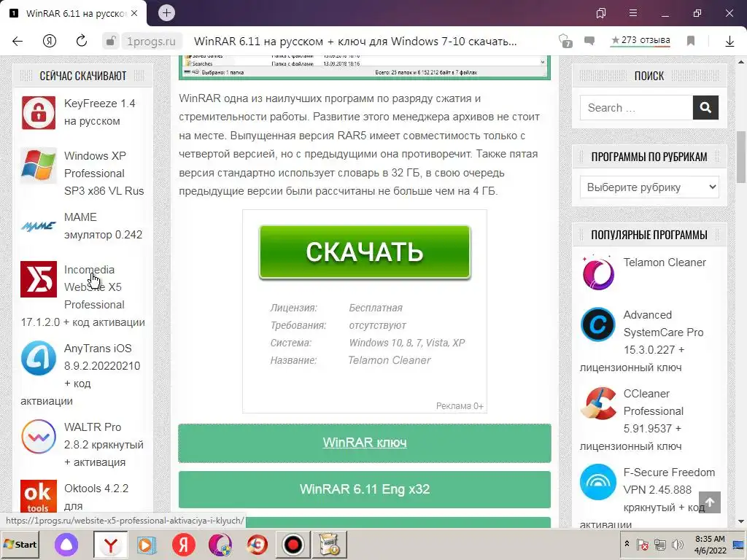Launch Alice assistant from the taskbar

pos(66,544)
